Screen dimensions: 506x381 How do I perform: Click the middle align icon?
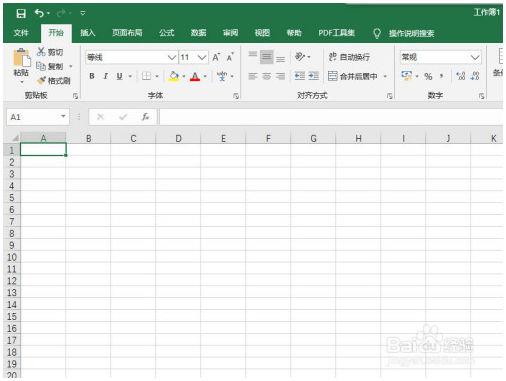coord(266,57)
